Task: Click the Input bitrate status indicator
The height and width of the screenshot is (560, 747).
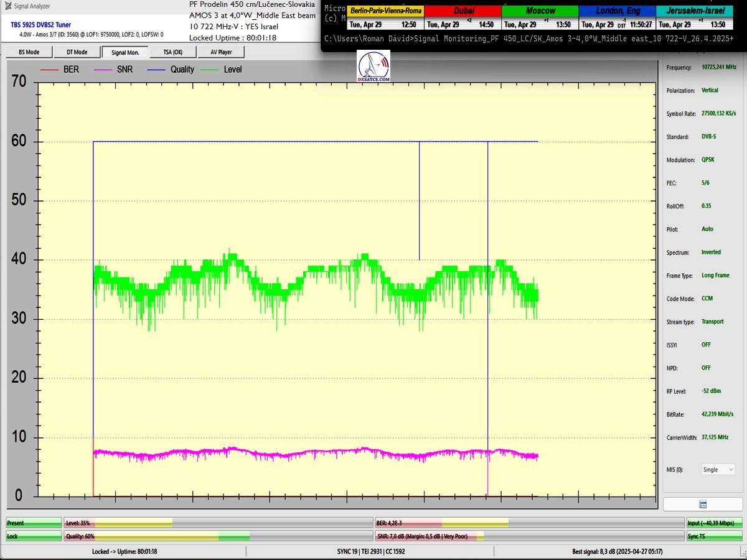Action: point(715,523)
